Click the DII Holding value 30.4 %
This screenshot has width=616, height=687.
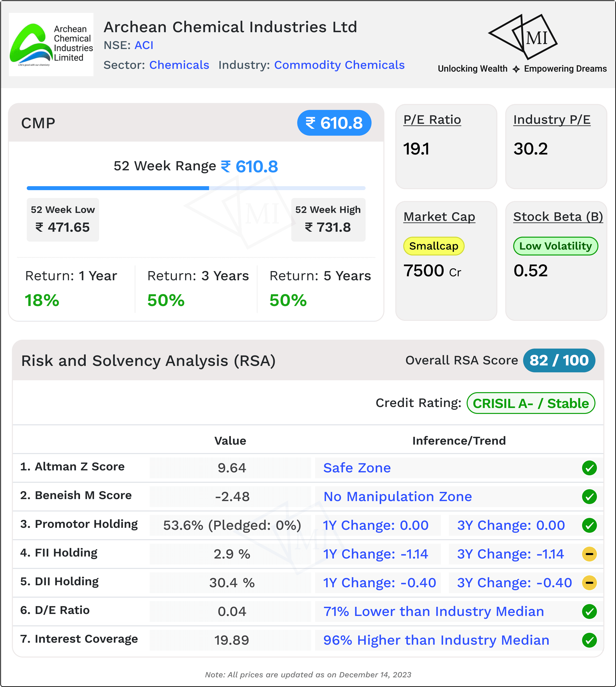(x=232, y=583)
